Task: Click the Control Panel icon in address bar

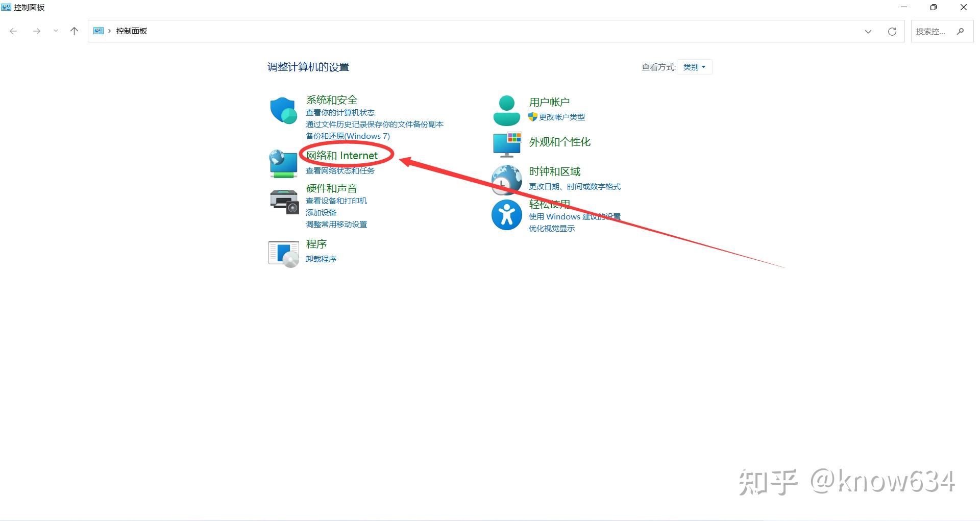Action: (x=99, y=31)
